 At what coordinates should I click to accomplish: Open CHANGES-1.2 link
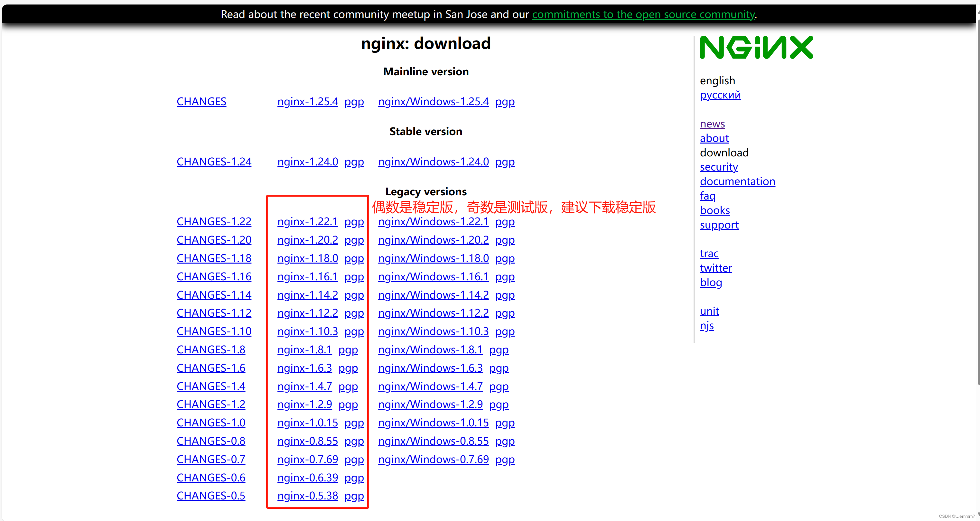coord(211,404)
